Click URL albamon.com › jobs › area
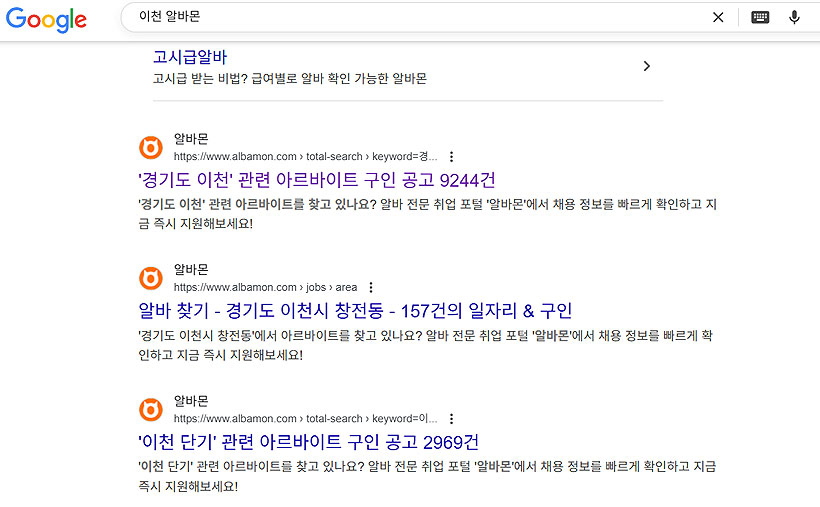The height and width of the screenshot is (507, 820). (x=265, y=287)
